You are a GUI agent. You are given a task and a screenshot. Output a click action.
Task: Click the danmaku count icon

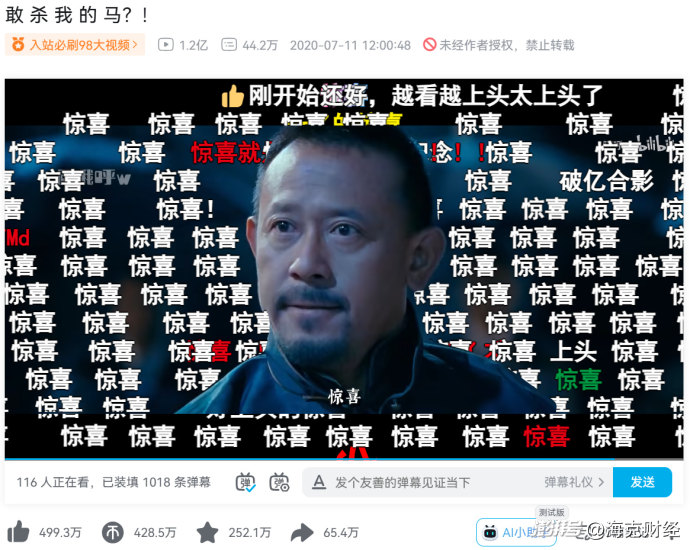click(229, 44)
